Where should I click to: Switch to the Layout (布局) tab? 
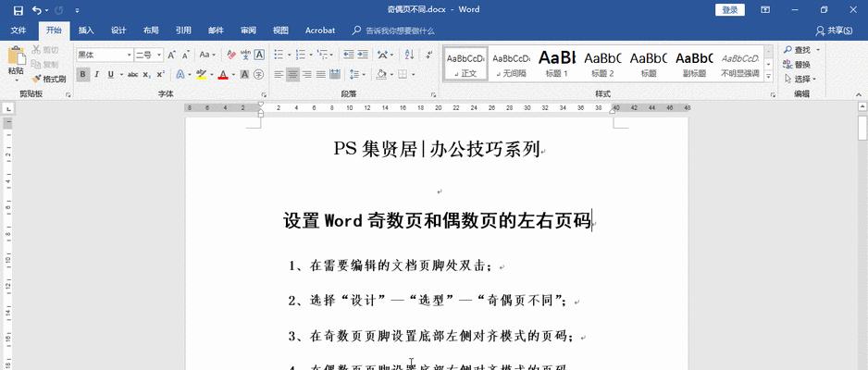[151, 31]
